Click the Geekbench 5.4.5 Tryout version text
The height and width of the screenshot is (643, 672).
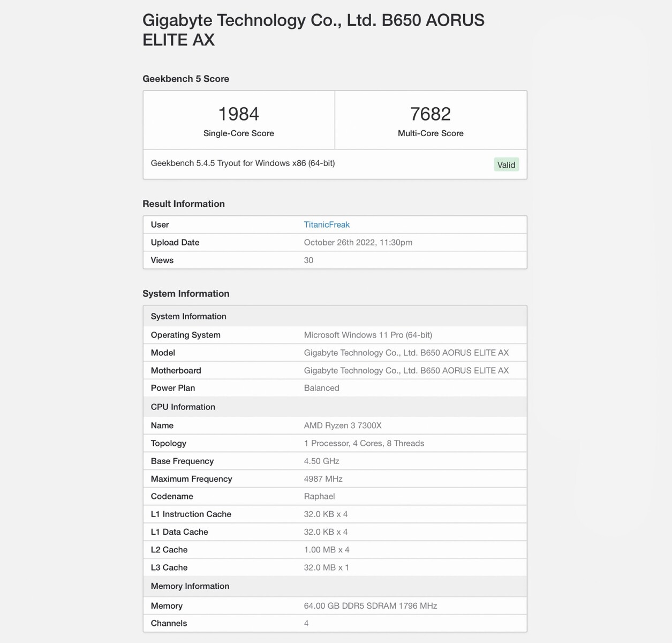pyautogui.click(x=243, y=163)
